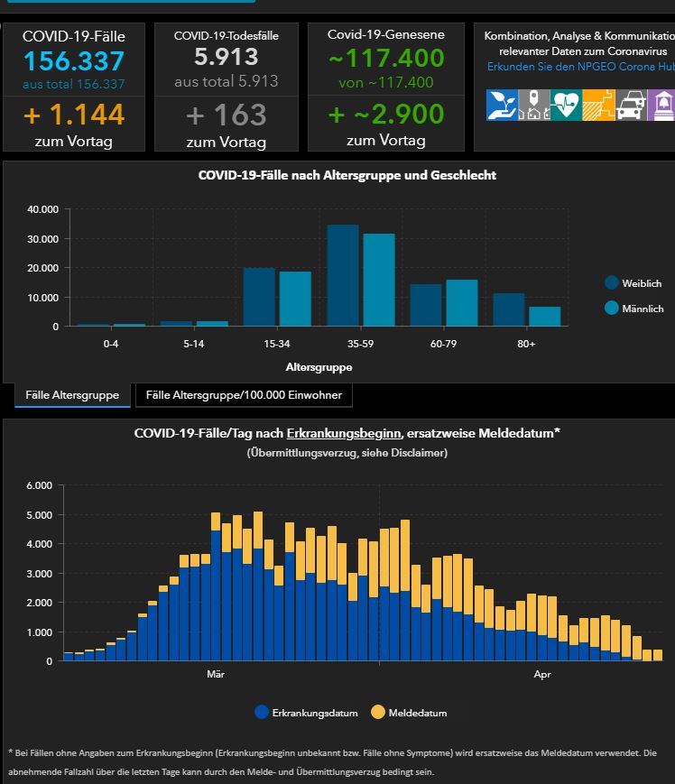Image resolution: width=675 pixels, height=784 pixels.
Task: Select the teal heartbeat health icon
Action: pos(566,105)
